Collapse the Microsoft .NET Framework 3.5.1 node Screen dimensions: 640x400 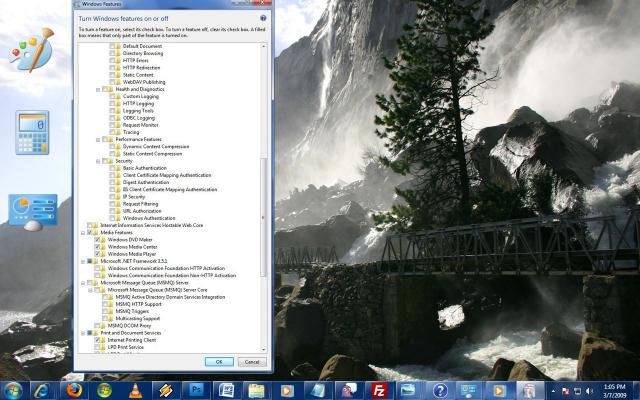pos(84,262)
